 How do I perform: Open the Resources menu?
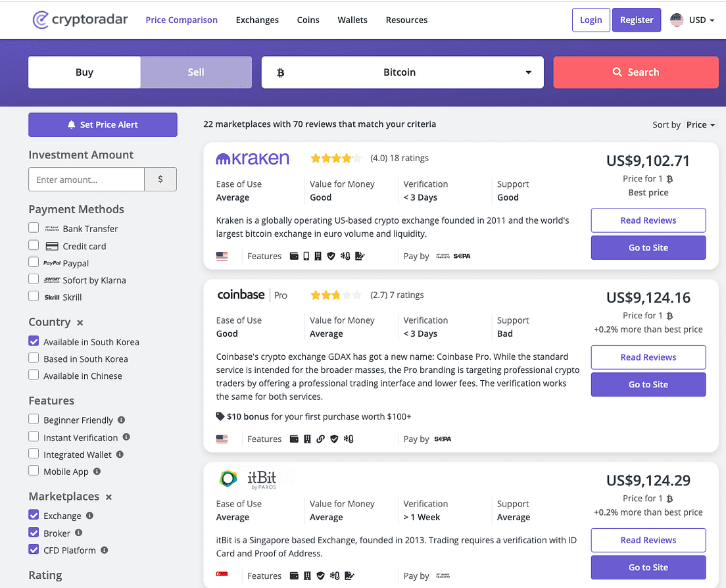(x=406, y=20)
